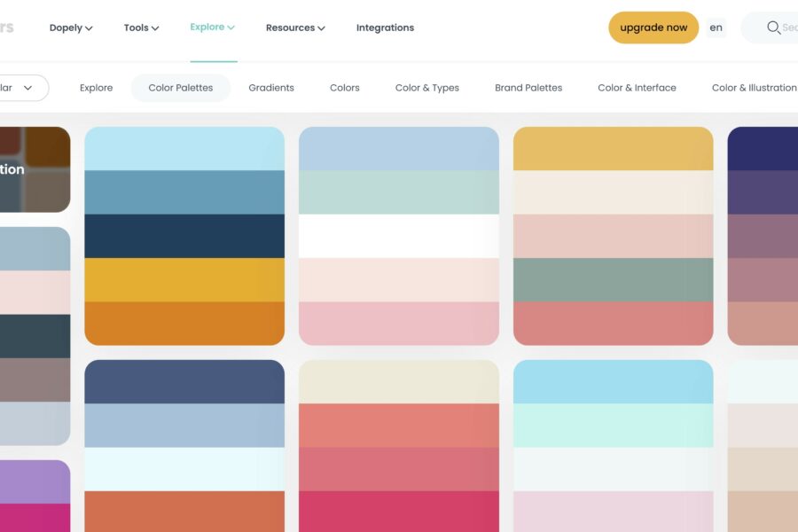The width and height of the screenshot is (798, 532).
Task: Open the Brand Palettes category
Action: coord(528,87)
